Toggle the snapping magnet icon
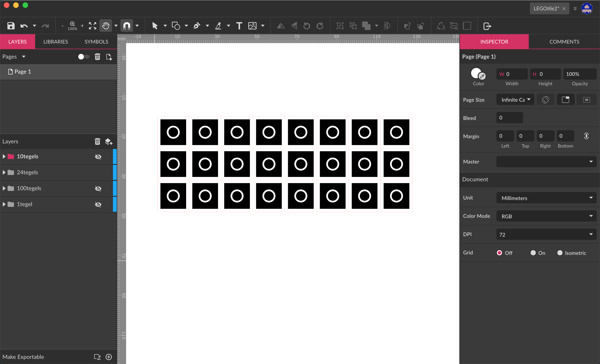The width and height of the screenshot is (600, 364). 127,26
